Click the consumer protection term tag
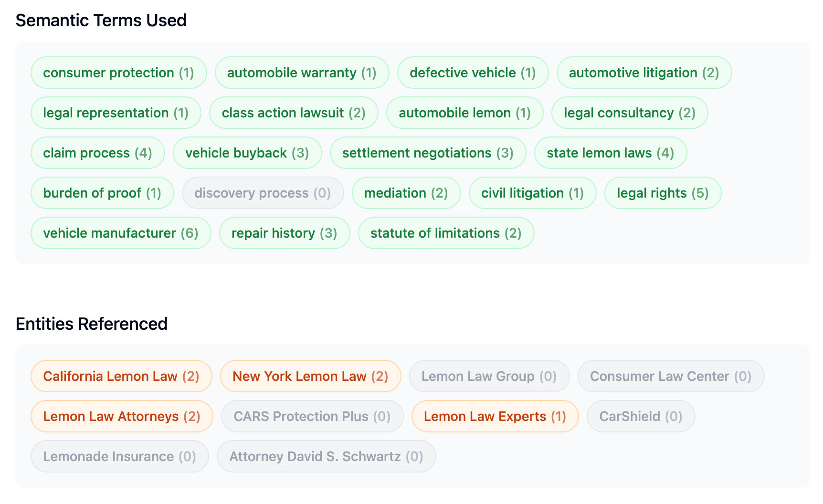Screen dimensions: 823x504 pos(118,73)
